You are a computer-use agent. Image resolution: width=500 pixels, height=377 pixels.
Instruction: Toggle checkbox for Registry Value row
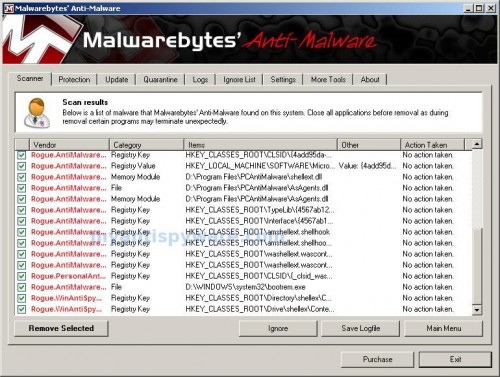click(22, 166)
